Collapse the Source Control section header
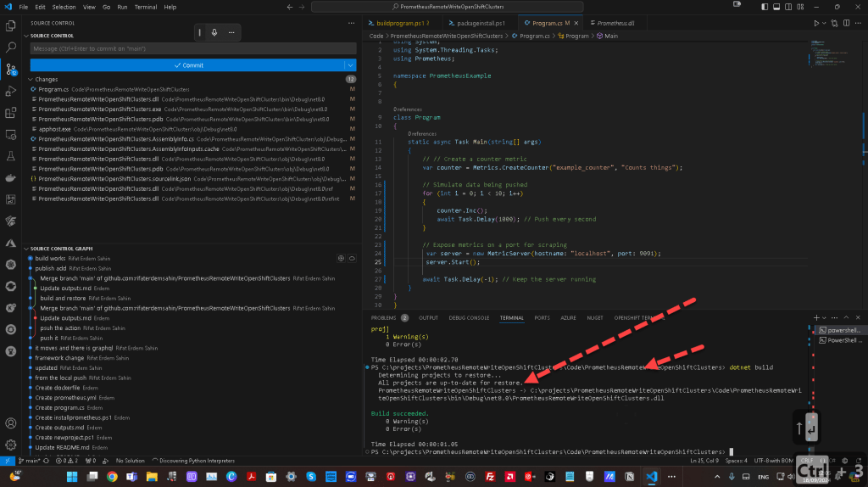Viewport: 868px width, 487px height. click(x=26, y=36)
